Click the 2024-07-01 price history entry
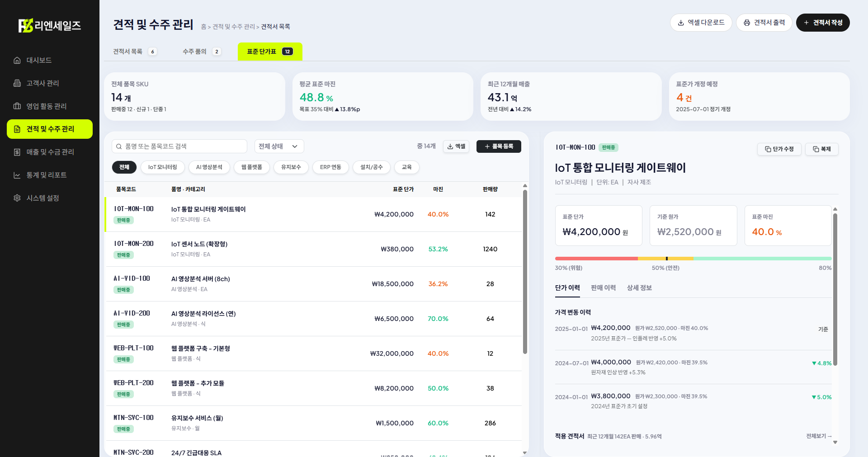This screenshot has height=457, width=868. (693, 367)
